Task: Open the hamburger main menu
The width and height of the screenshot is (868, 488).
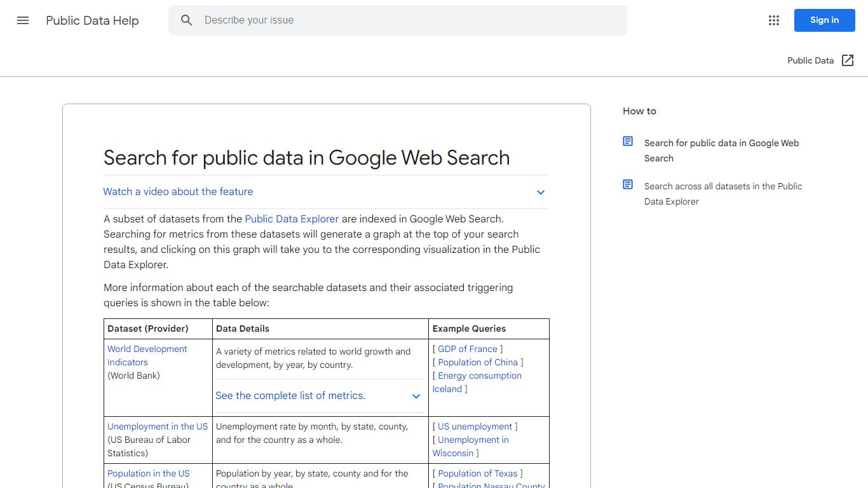Action: (23, 20)
